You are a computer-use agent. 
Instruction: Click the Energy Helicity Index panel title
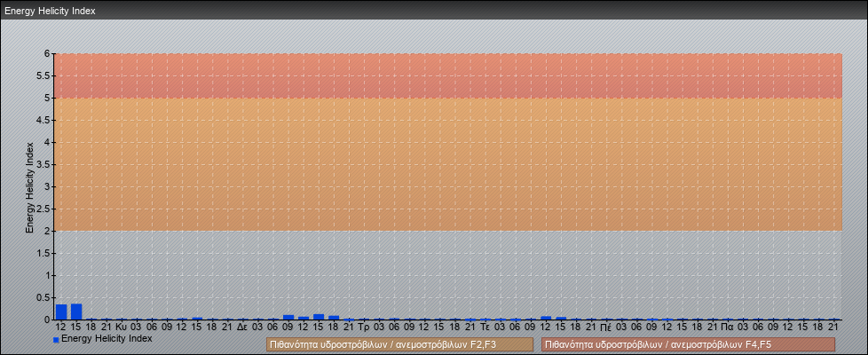click(51, 11)
